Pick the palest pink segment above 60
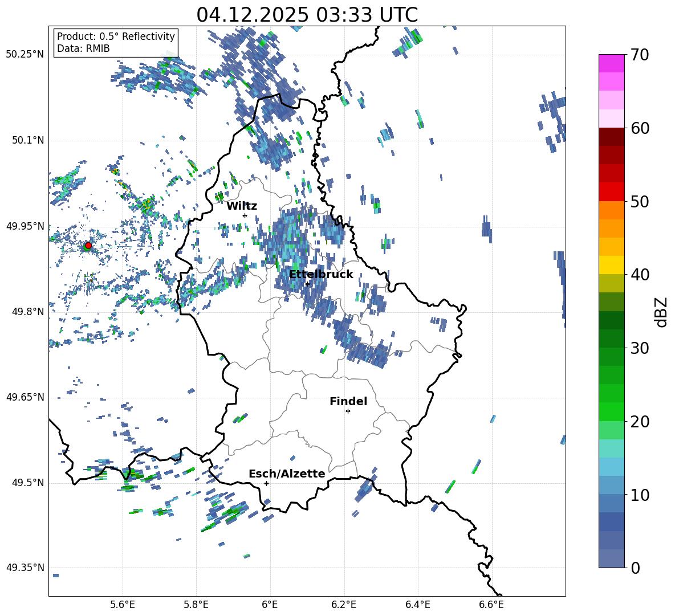Viewport: 675px width, 616px height. (x=612, y=119)
